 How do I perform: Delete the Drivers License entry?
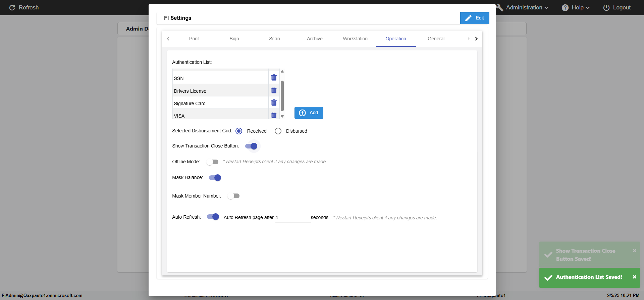[x=274, y=90]
